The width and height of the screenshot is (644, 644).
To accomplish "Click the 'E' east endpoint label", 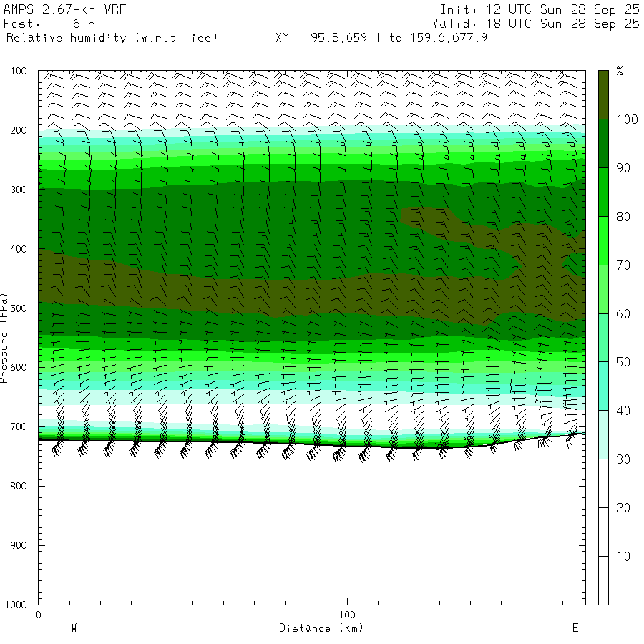I will tap(575, 628).
